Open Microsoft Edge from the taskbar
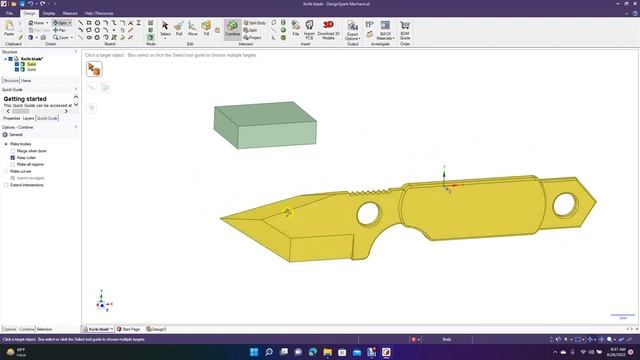 tap(313, 352)
